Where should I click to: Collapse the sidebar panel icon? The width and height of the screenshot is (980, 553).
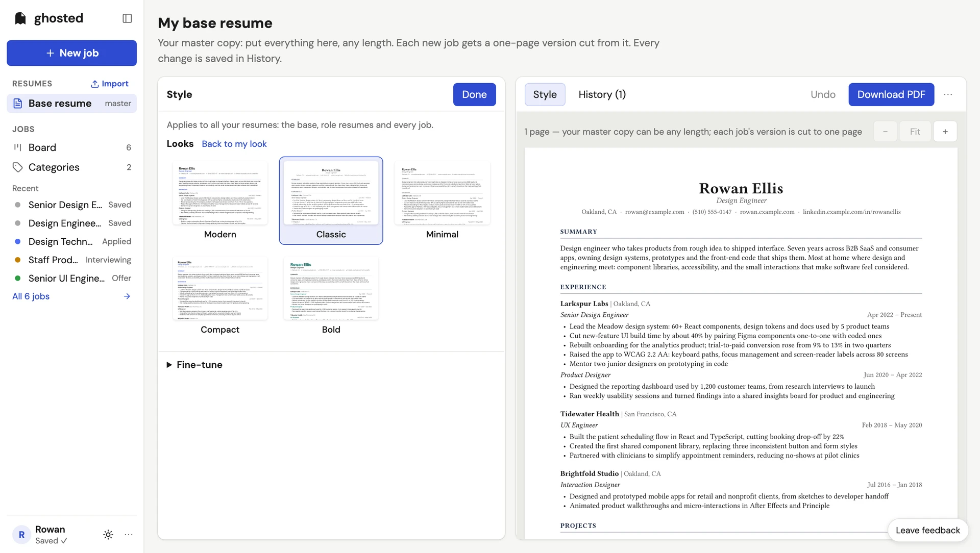click(x=127, y=18)
